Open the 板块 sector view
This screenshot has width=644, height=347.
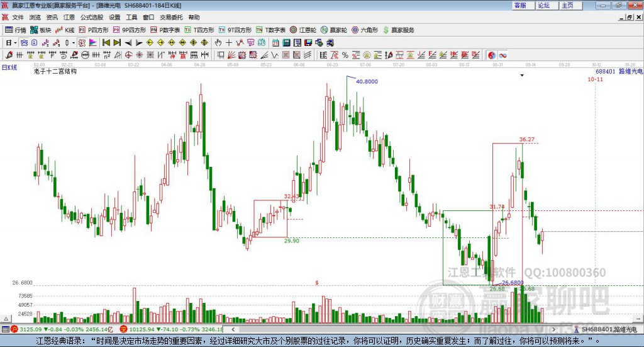tap(40, 30)
